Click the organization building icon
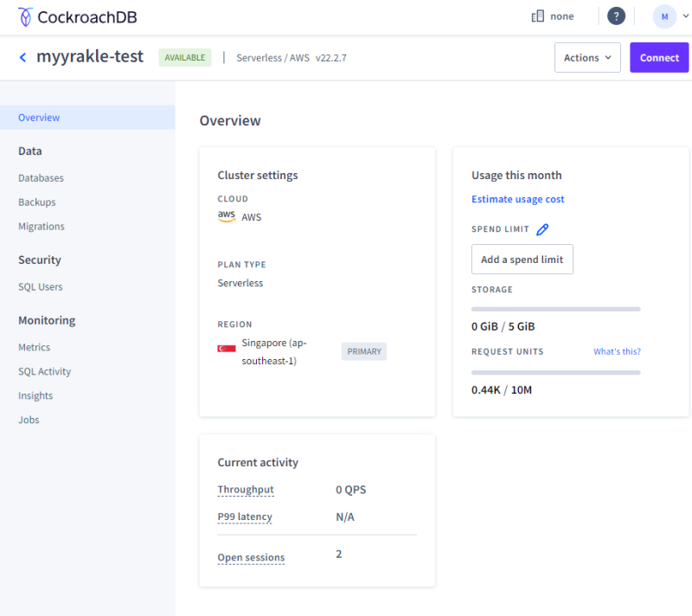The width and height of the screenshot is (692, 616). pos(536,16)
